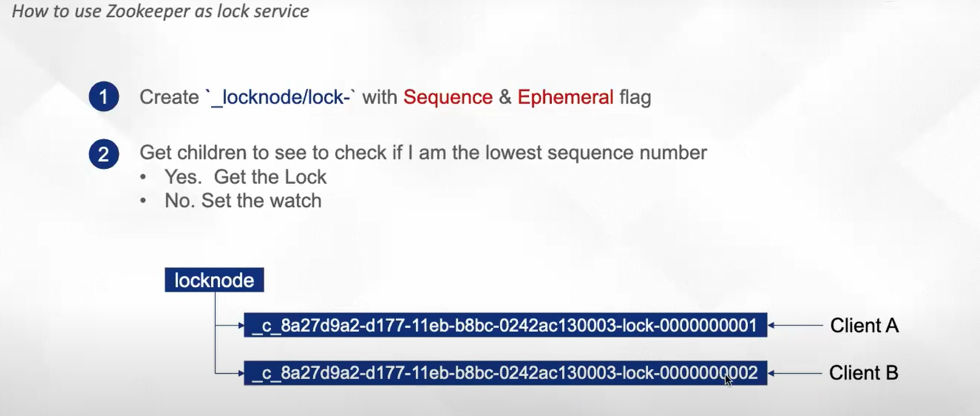Screen dimensions: 980x416
Task: Click the Client B label
Action: pyautogui.click(x=864, y=373)
